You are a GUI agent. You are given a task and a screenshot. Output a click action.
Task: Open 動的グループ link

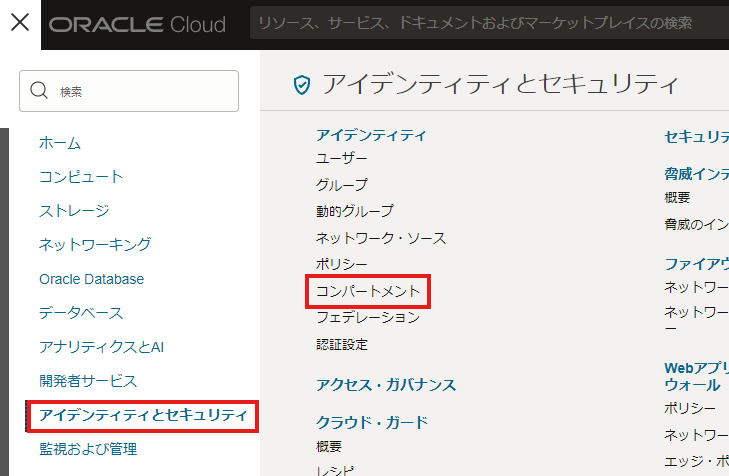pyautogui.click(x=354, y=211)
